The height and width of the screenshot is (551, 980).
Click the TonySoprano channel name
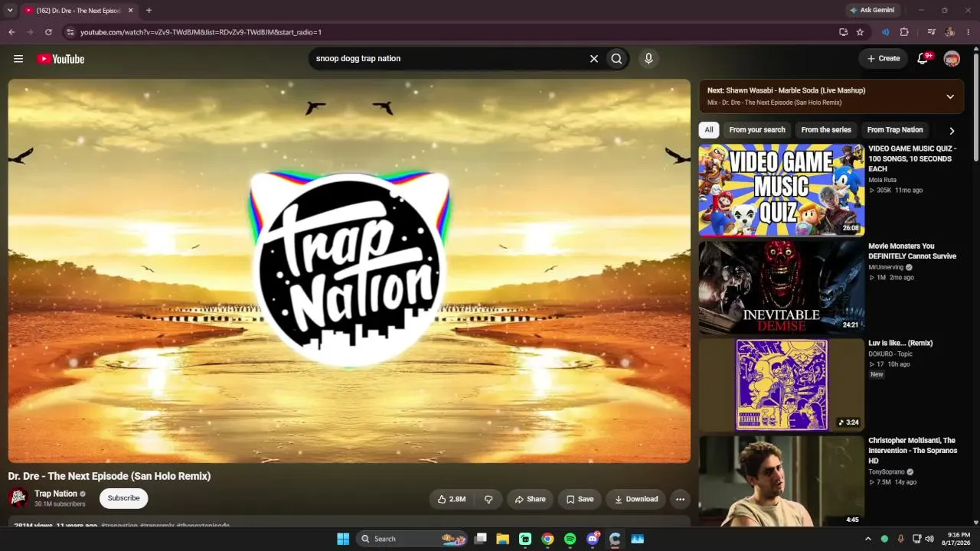point(887,471)
